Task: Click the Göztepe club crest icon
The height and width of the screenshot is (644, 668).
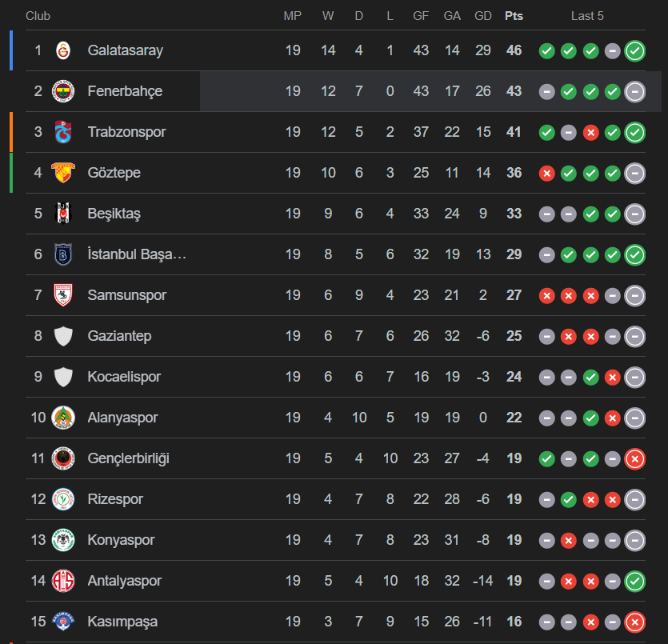Action: coord(63,173)
